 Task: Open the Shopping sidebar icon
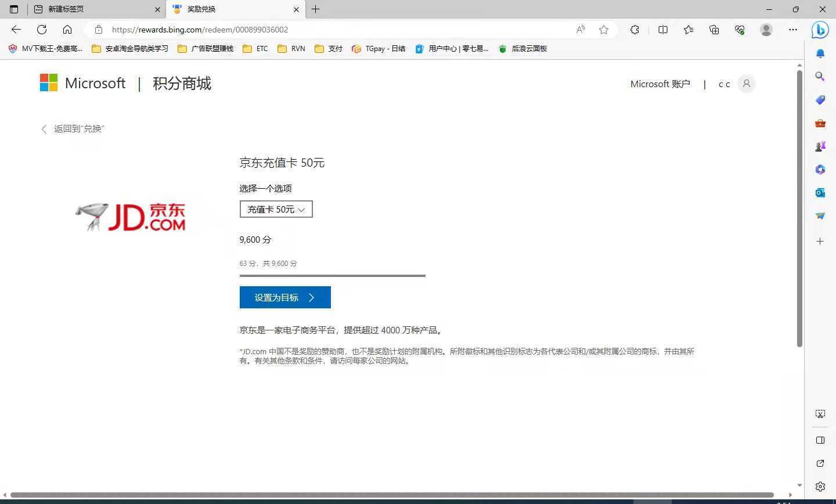click(x=820, y=100)
